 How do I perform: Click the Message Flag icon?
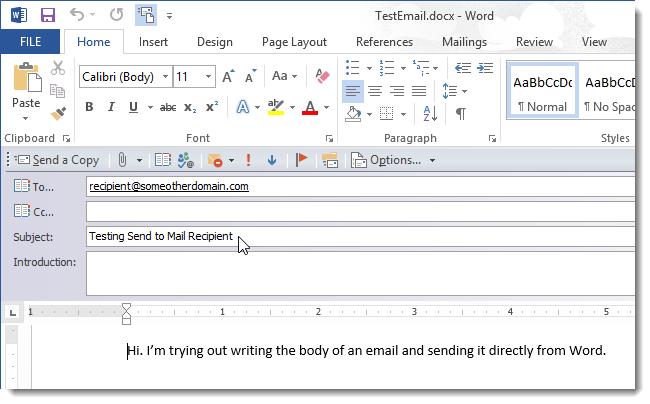(301, 160)
